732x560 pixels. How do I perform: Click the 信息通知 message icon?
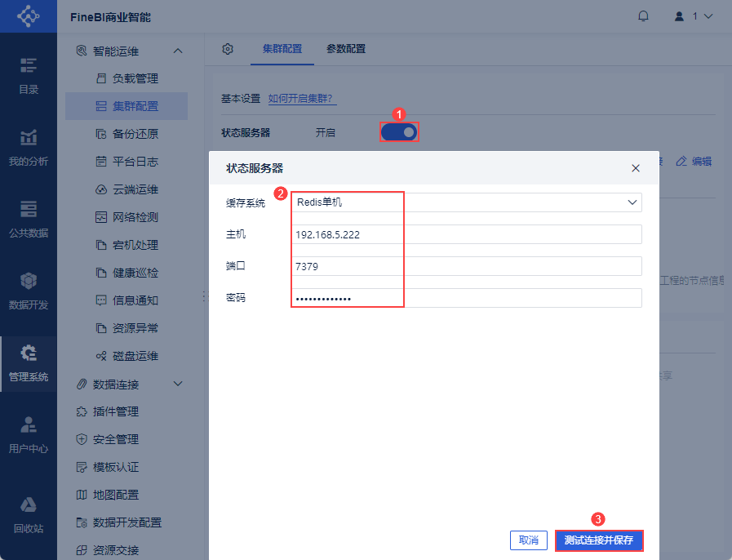coord(101,300)
